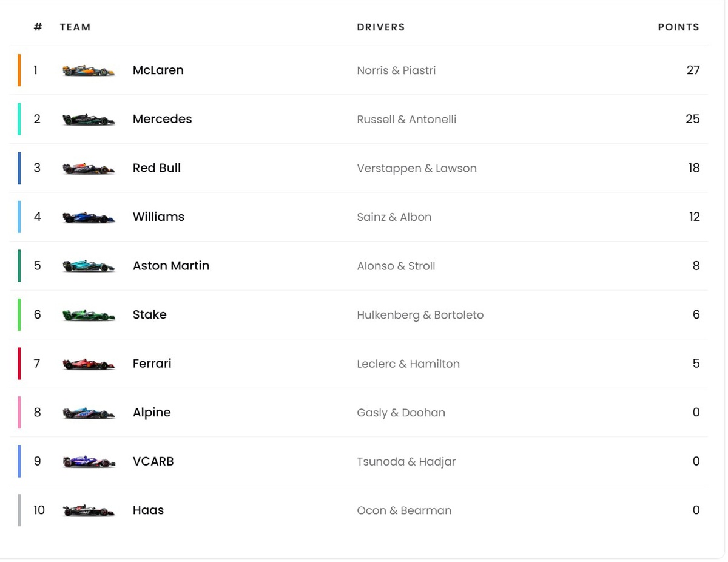
Task: Click drivers Gasly & Doohan
Action: (x=401, y=413)
